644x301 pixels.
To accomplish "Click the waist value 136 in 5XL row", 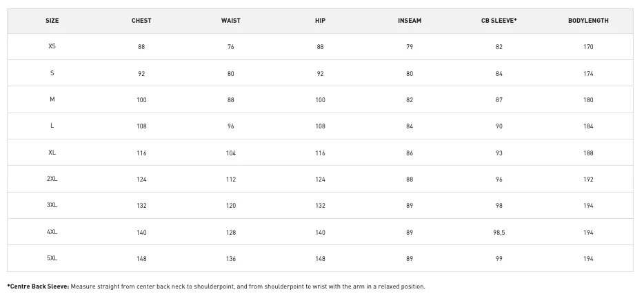I will [x=231, y=259].
